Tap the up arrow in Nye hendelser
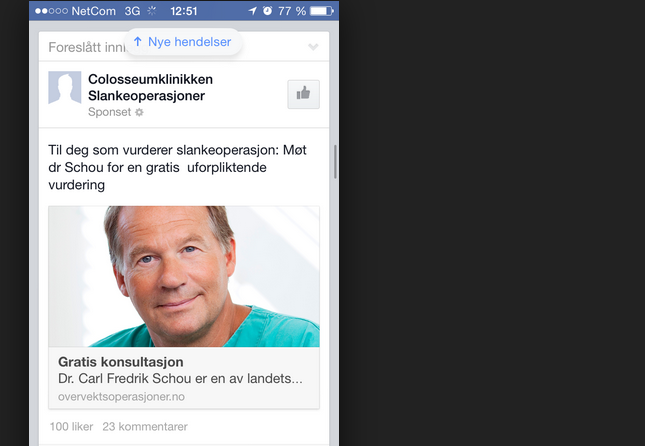The image size is (645, 446). (138, 41)
